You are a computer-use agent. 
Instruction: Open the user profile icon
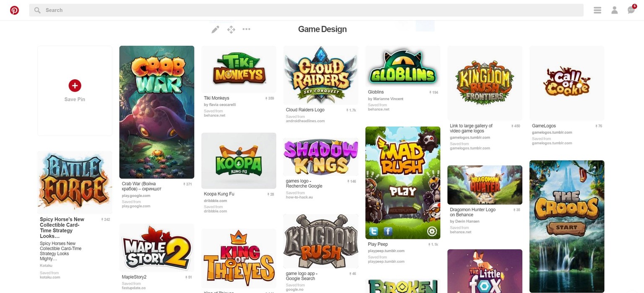(x=615, y=10)
